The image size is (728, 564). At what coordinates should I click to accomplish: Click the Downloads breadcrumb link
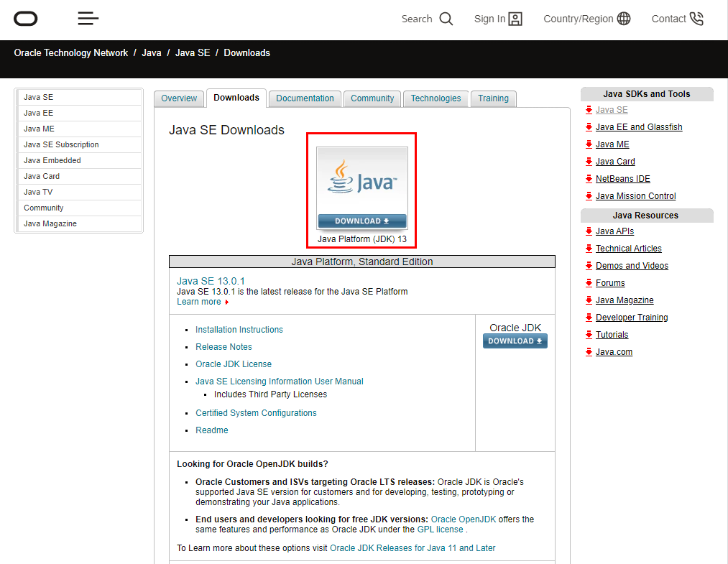tap(247, 53)
